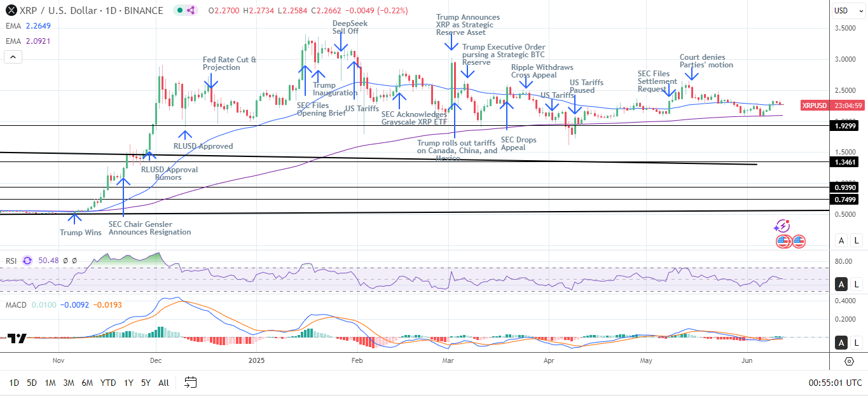The width and height of the screenshot is (868, 396).
Task: Click the purple share-nodes indicator icon
Action: pyautogui.click(x=191, y=10)
